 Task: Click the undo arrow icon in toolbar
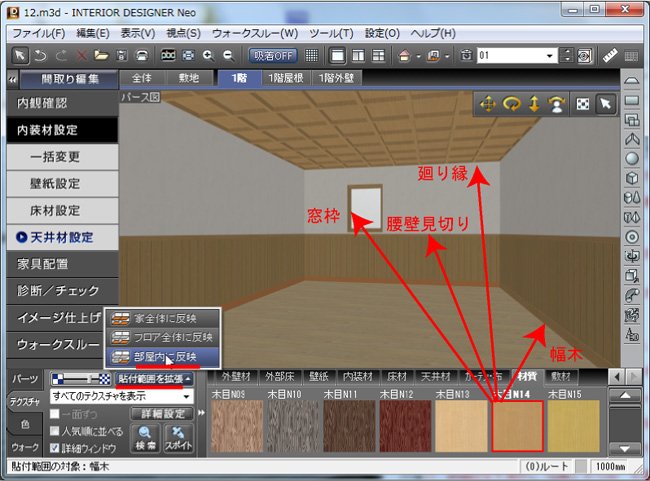point(40,55)
